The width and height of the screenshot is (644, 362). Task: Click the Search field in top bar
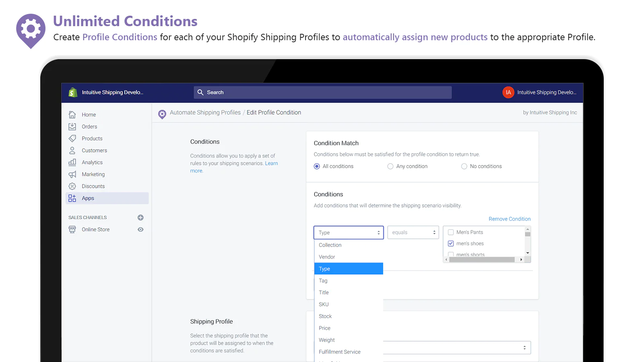click(322, 93)
